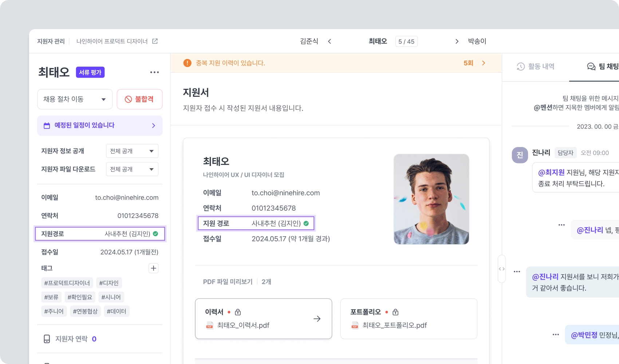The image size is (619, 364).
Task: Select the #보류 tag
Action: click(51, 297)
